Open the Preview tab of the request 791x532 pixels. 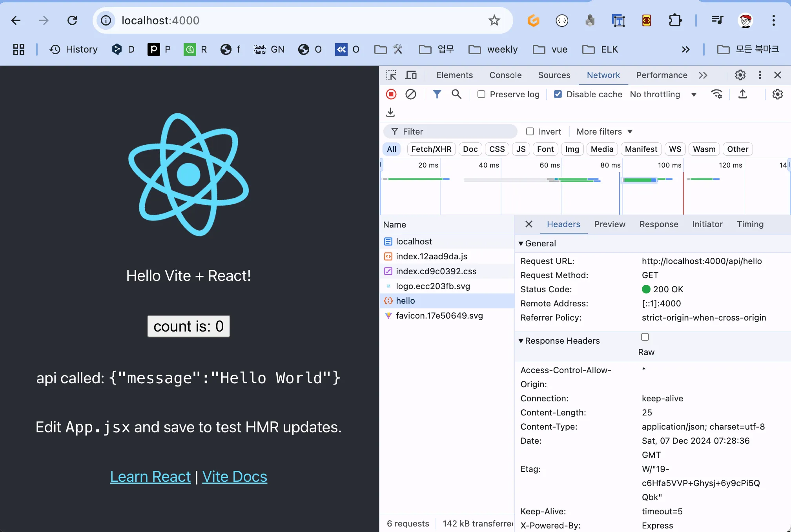click(x=609, y=224)
